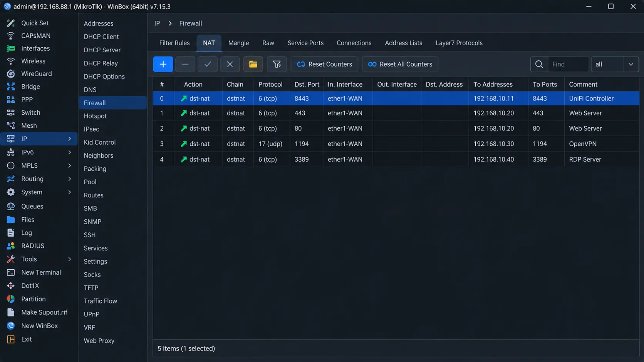The width and height of the screenshot is (644, 362).
Task: Switch to the Mangle tab
Action: pyautogui.click(x=238, y=43)
